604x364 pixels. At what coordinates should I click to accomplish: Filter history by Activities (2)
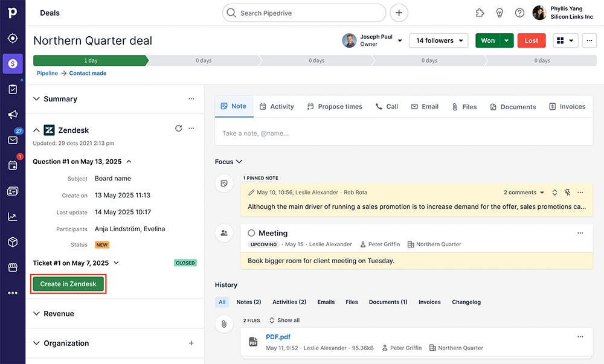pyautogui.click(x=289, y=302)
